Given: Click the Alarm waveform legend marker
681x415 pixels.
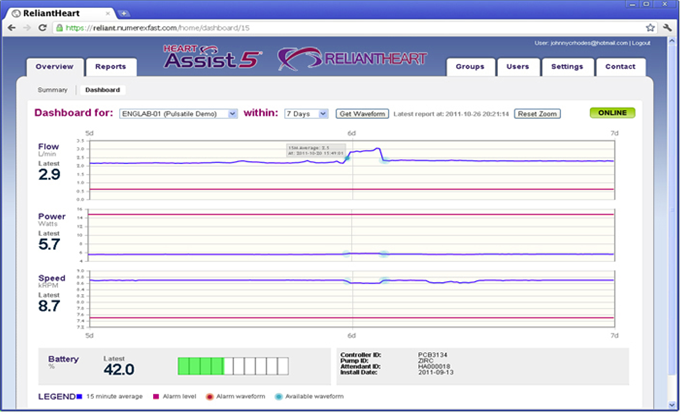Looking at the screenshot, I should [x=209, y=397].
